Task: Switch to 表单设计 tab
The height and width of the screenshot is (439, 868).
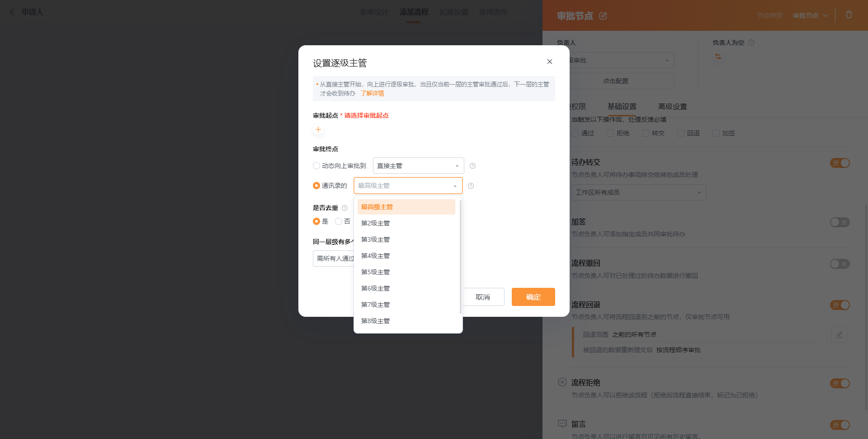Action: click(x=374, y=12)
